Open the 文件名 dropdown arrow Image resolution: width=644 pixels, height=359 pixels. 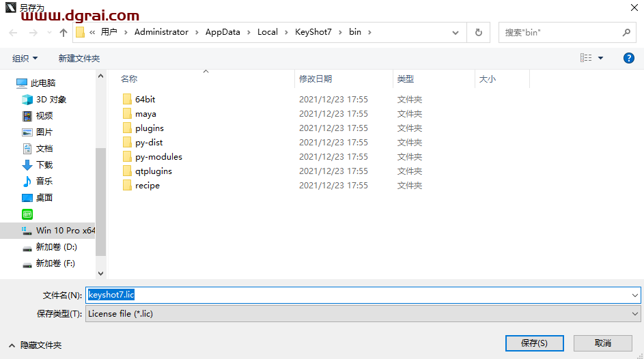[635, 295]
